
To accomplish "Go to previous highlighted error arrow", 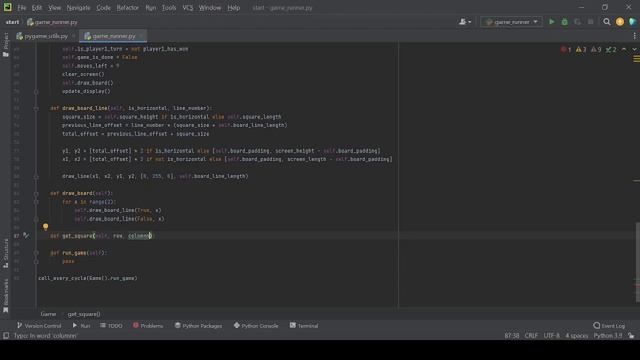I will pyautogui.click(x=624, y=49).
